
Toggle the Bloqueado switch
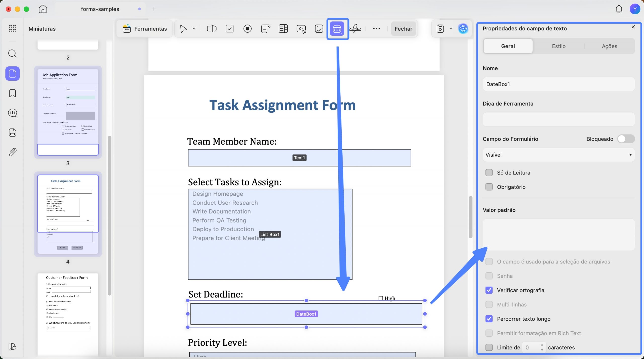pyautogui.click(x=626, y=139)
